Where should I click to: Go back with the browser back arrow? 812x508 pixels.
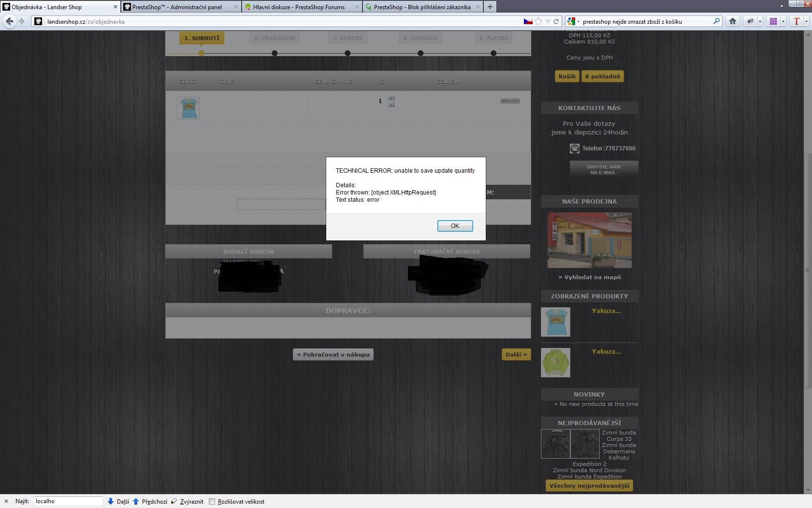tap(9, 21)
